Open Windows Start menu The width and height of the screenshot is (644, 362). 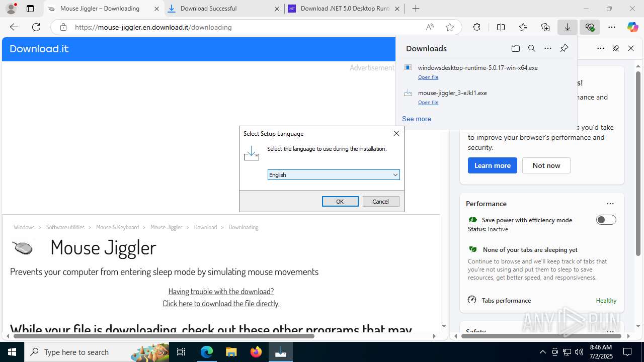(12, 352)
